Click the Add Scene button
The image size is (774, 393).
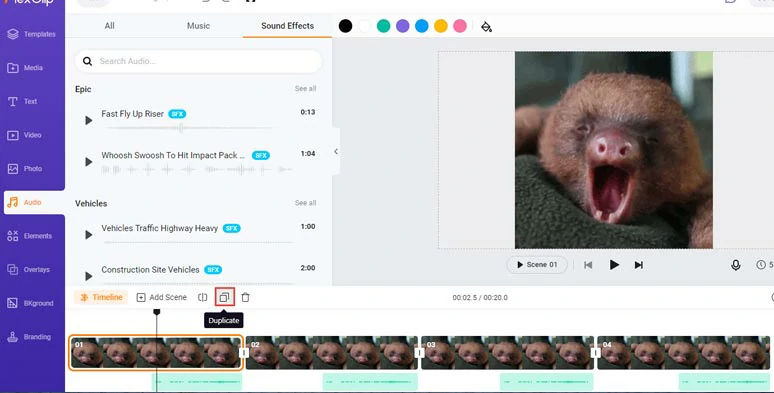pyautogui.click(x=162, y=297)
